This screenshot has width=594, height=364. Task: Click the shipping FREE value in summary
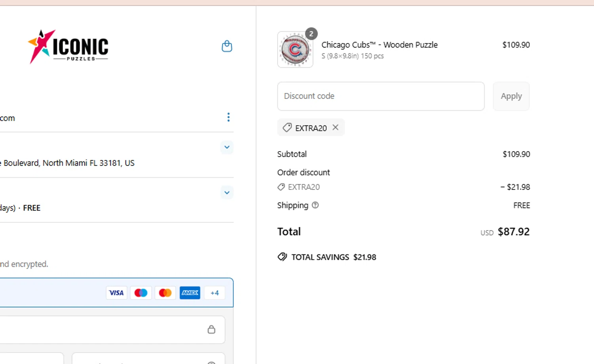pos(522,205)
